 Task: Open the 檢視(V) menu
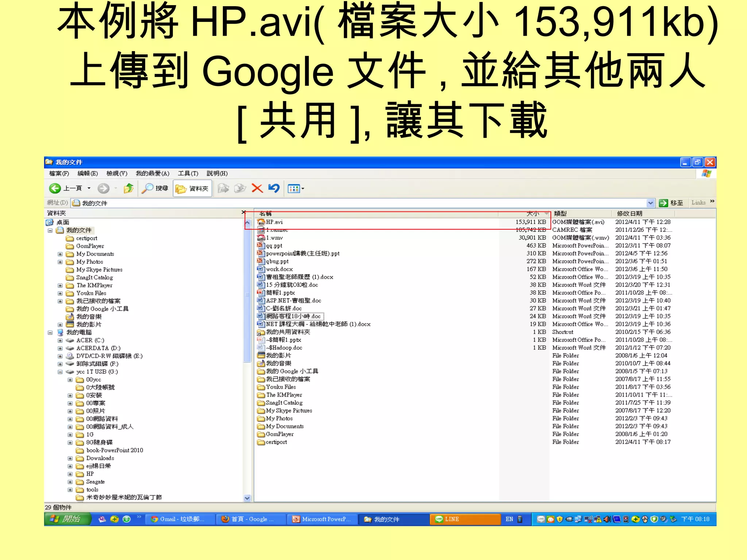click(x=117, y=174)
